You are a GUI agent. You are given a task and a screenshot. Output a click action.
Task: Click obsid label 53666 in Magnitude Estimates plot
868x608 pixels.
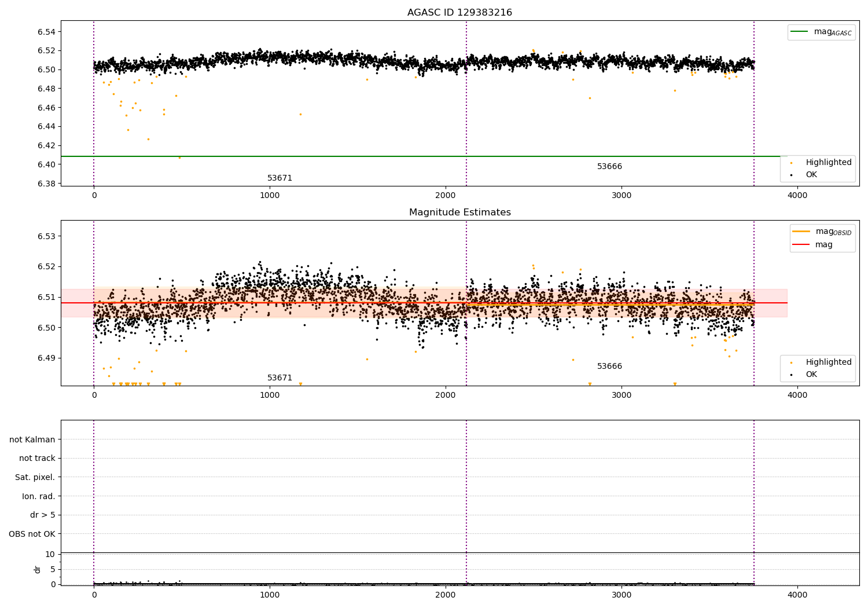(609, 367)
